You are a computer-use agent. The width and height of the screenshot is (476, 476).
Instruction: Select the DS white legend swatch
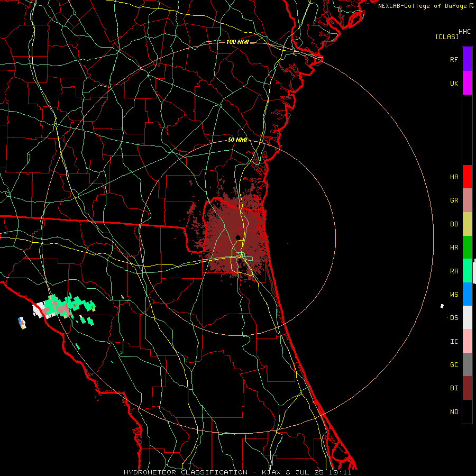(x=467, y=317)
